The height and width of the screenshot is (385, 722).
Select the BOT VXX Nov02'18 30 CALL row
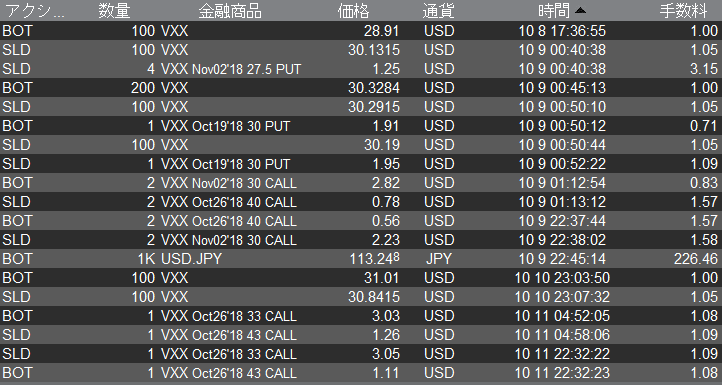point(361,183)
